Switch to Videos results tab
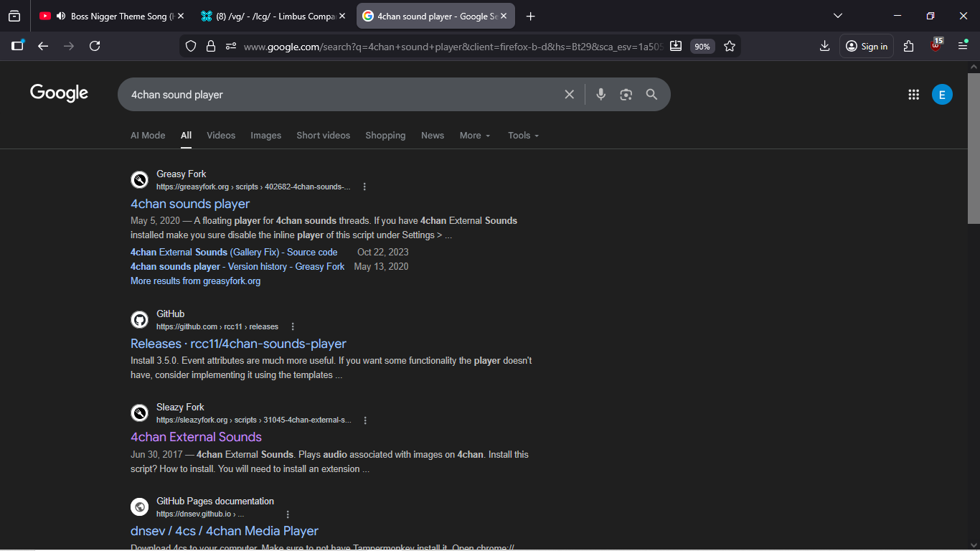 (x=221, y=135)
